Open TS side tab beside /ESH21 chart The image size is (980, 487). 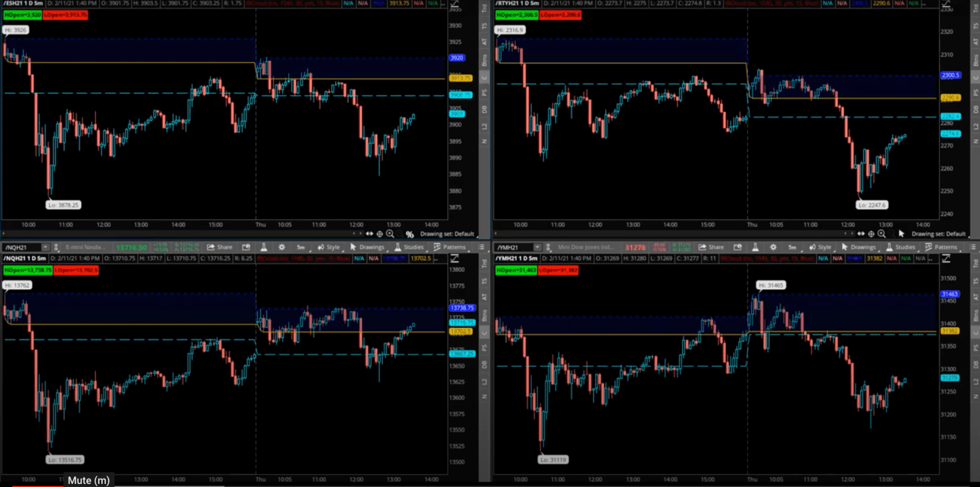point(484,26)
